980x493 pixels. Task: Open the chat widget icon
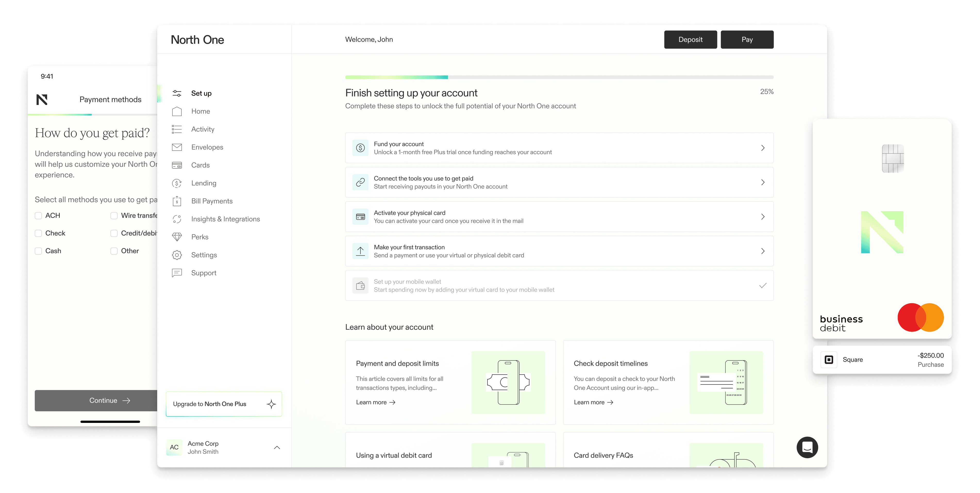pos(807,447)
